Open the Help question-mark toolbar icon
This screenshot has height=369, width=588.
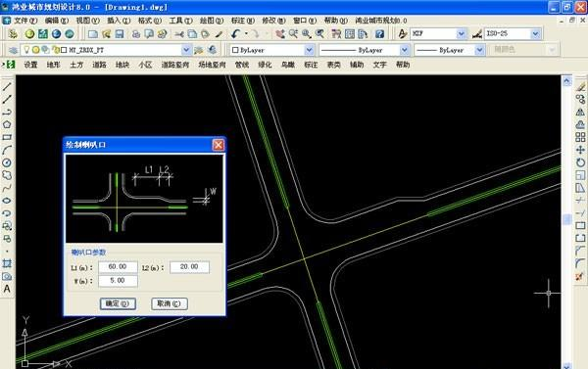point(379,34)
